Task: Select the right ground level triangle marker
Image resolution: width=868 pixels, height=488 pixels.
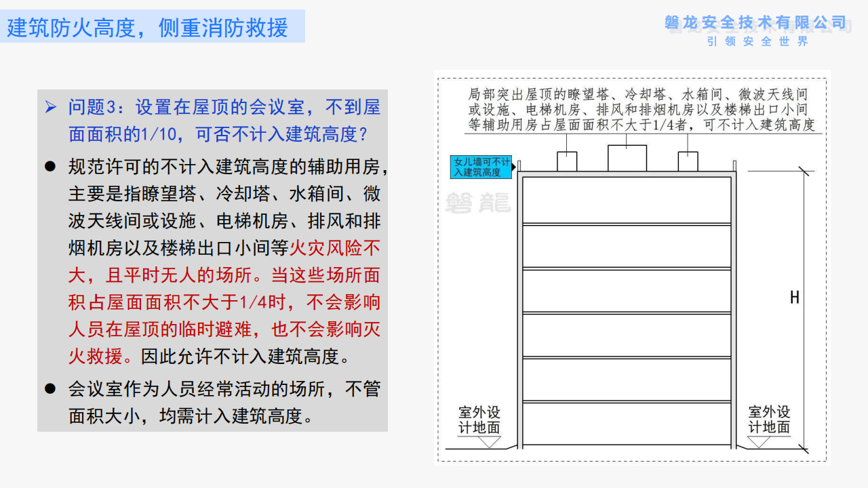Action: (x=758, y=442)
